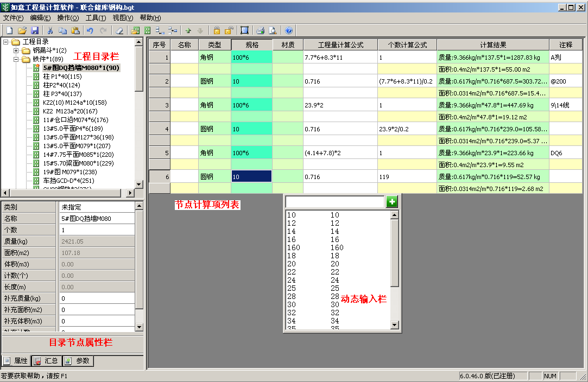Viewport: 588px width, 382px height.
Task: Select tree item 15#5.70梁面M080*1(229)
Action: [x=78, y=163]
